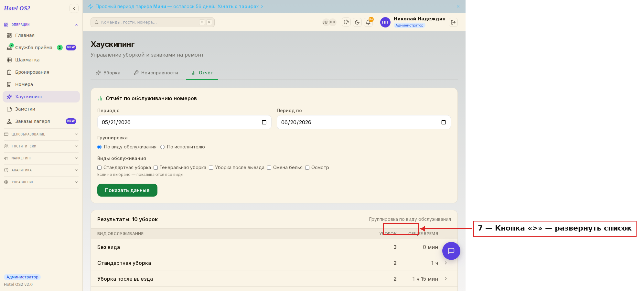The image size is (644, 291).
Task: Open the chat bubble floating button
Action: 451,251
